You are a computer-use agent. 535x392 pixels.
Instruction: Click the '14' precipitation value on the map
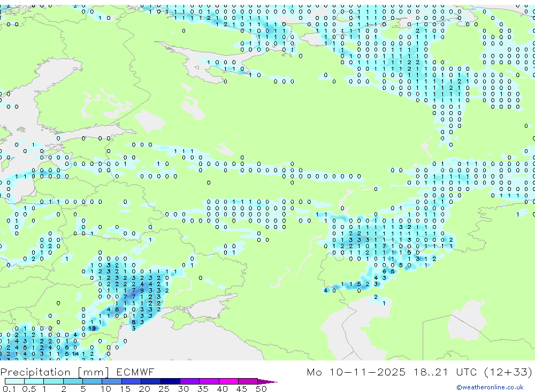pyautogui.click(x=75, y=354)
